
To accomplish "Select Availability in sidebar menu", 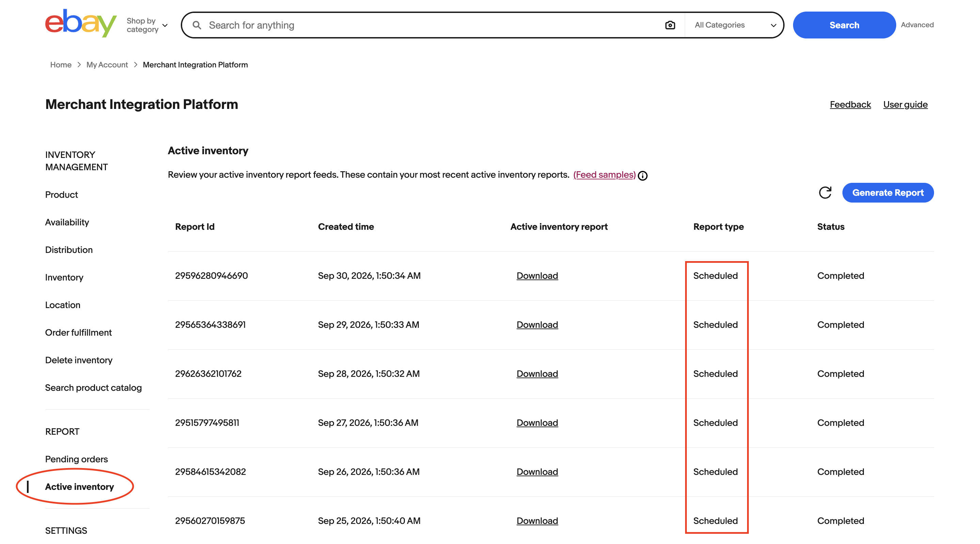I will click(67, 222).
